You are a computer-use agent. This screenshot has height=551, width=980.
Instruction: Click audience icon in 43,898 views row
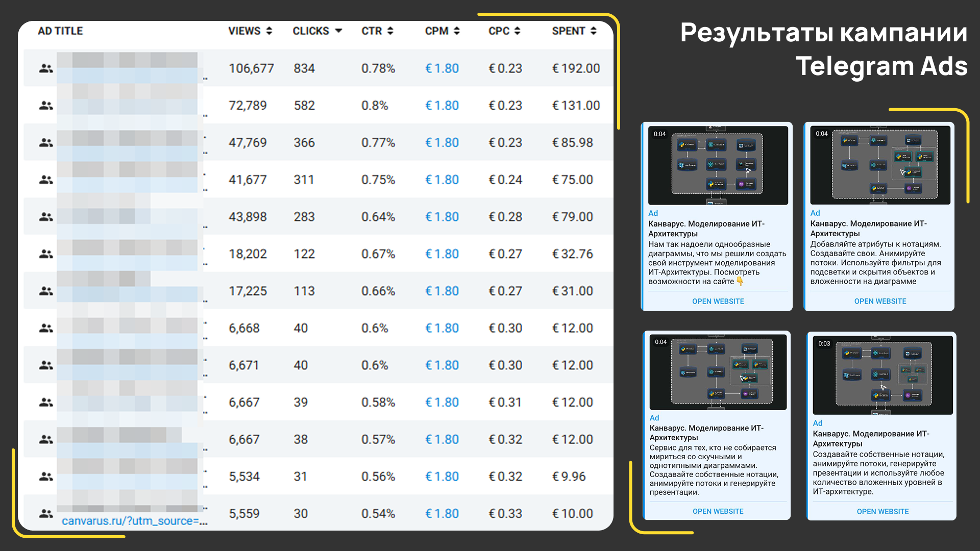46,217
